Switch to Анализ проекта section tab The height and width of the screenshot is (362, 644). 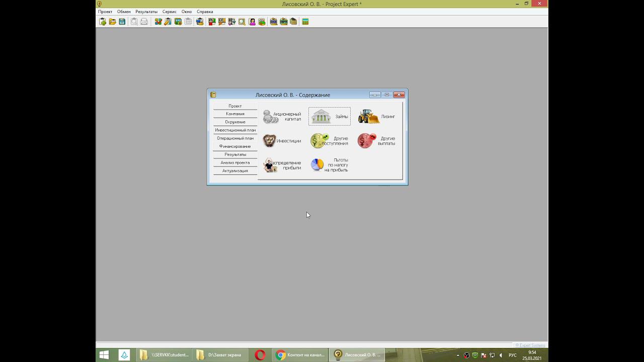pyautogui.click(x=235, y=162)
